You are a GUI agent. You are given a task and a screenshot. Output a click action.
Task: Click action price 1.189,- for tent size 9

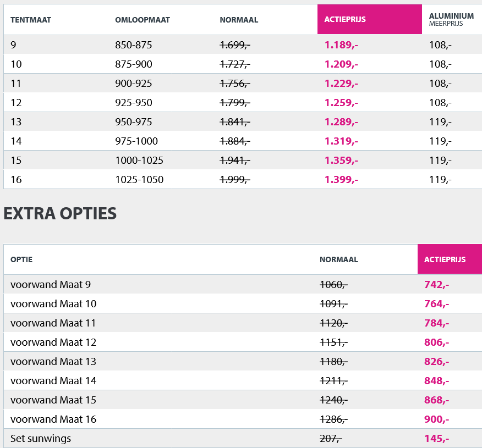click(x=341, y=45)
